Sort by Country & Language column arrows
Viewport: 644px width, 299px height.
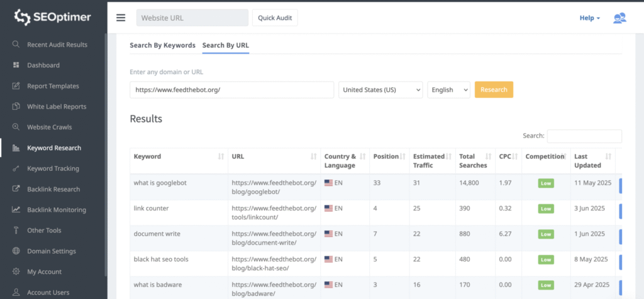[x=363, y=156]
